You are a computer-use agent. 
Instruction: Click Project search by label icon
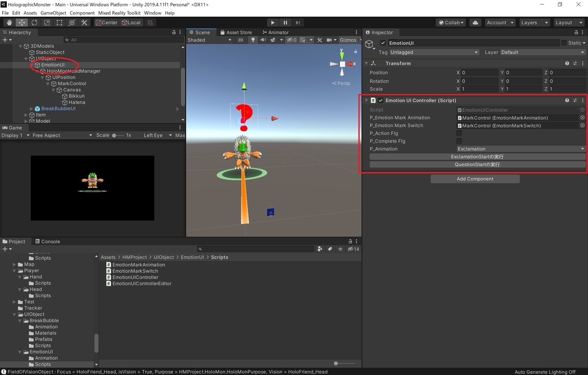330,249
